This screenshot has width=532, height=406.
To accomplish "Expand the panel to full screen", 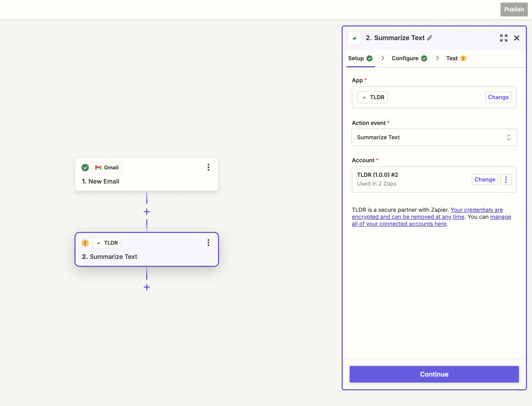I will 504,38.
